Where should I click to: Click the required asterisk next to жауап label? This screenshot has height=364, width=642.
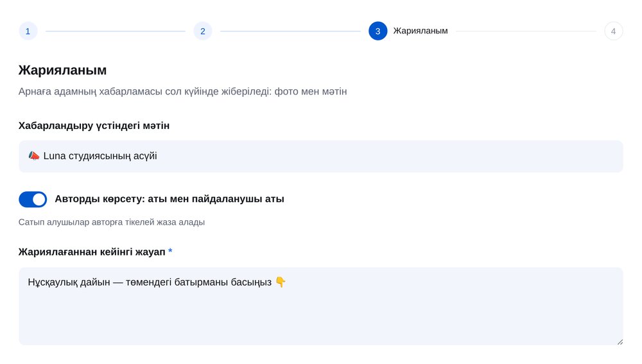click(170, 251)
